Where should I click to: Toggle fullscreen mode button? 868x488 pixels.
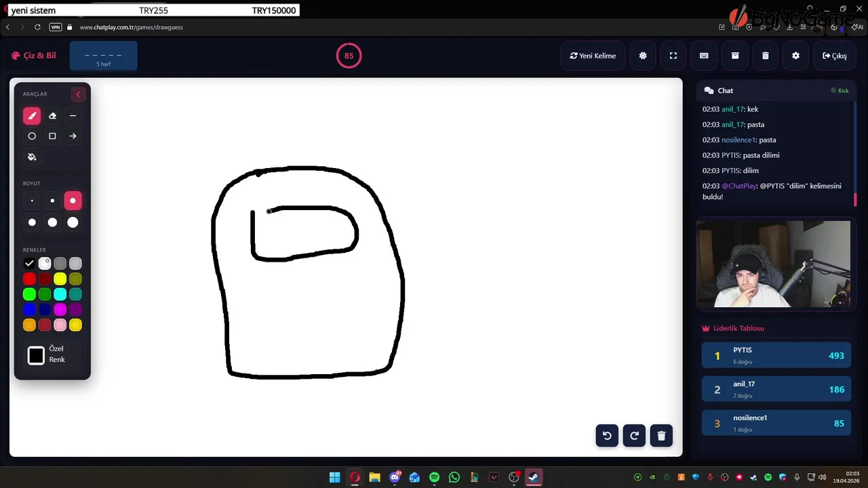point(673,56)
